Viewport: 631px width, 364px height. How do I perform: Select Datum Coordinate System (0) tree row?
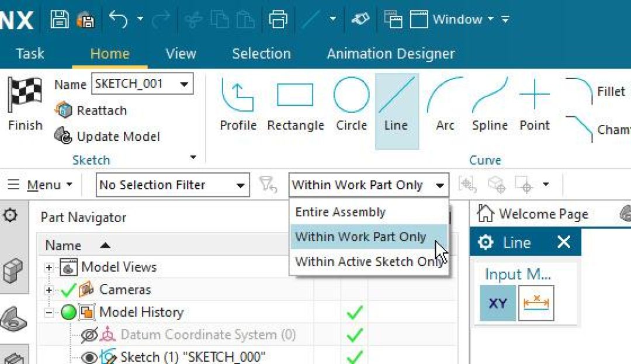208,335
